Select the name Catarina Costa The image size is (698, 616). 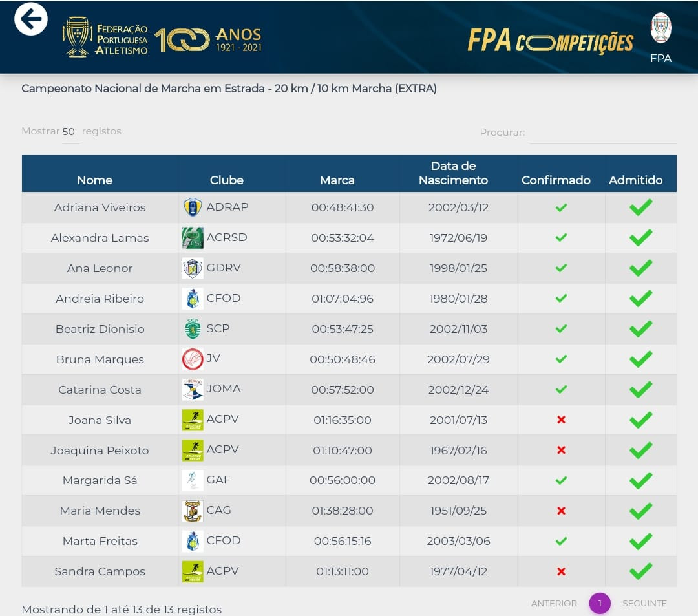(100, 390)
